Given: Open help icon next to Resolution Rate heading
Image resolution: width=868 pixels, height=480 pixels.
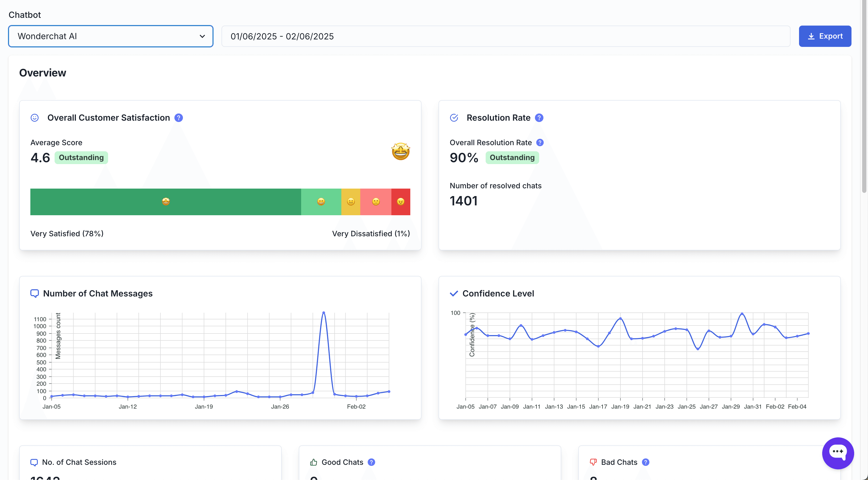Looking at the screenshot, I should point(539,118).
